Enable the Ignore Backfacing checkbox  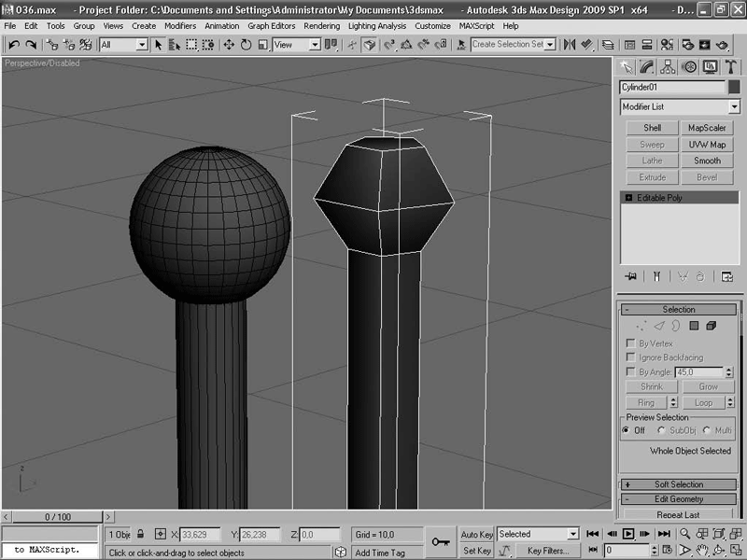[631, 357]
